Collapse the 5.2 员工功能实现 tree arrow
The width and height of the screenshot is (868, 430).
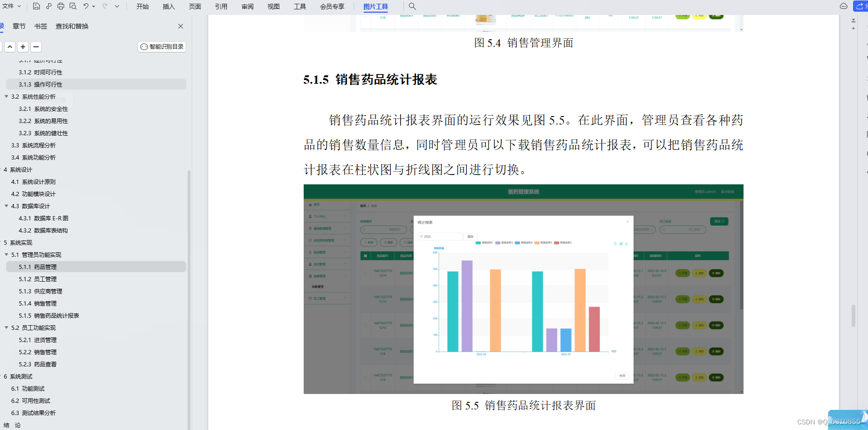pos(7,328)
